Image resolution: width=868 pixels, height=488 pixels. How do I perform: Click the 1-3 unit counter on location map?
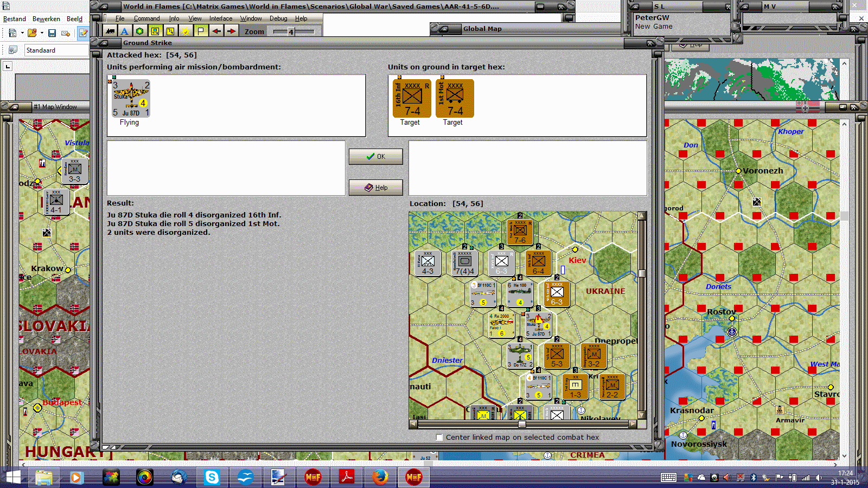(x=575, y=387)
